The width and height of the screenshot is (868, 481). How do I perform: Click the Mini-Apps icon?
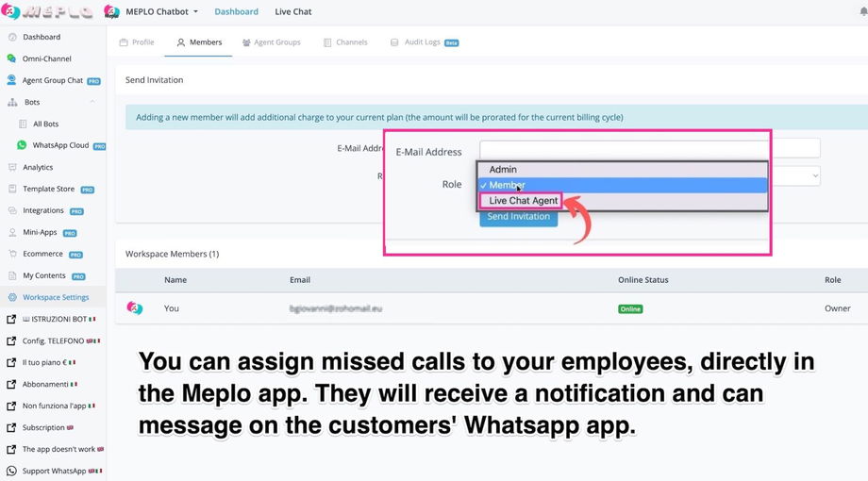click(12, 232)
